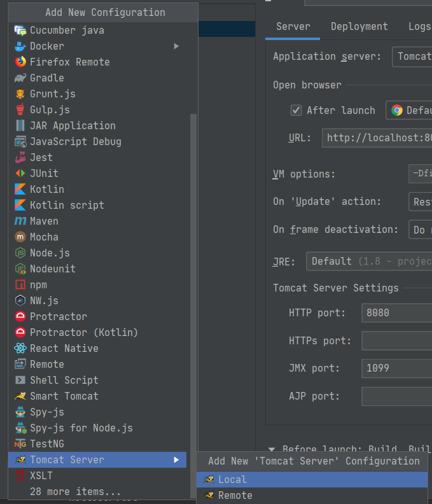Open the default browser dropdown with Chrome icon
This screenshot has width=432, height=504.
click(x=409, y=111)
